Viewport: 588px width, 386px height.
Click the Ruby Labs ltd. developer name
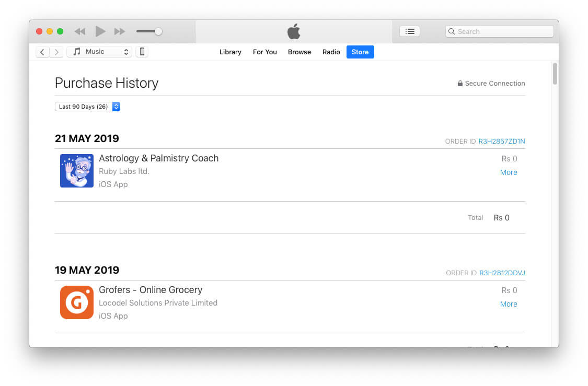click(x=124, y=171)
